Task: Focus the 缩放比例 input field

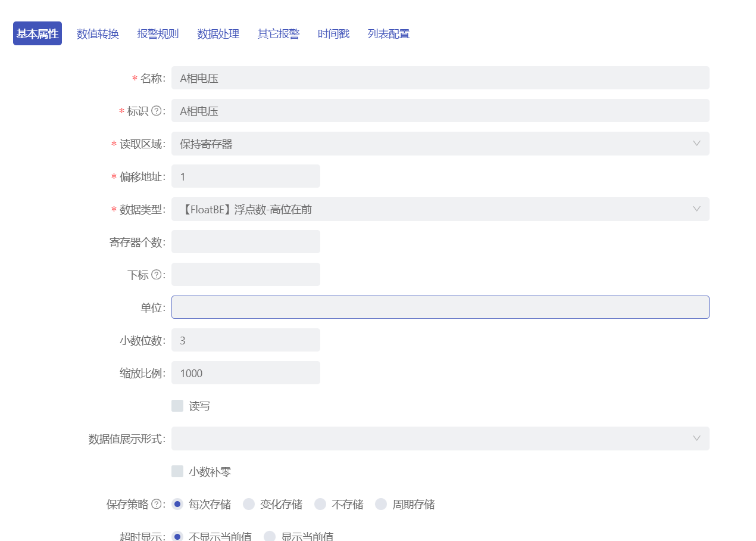Action: pyautogui.click(x=245, y=373)
